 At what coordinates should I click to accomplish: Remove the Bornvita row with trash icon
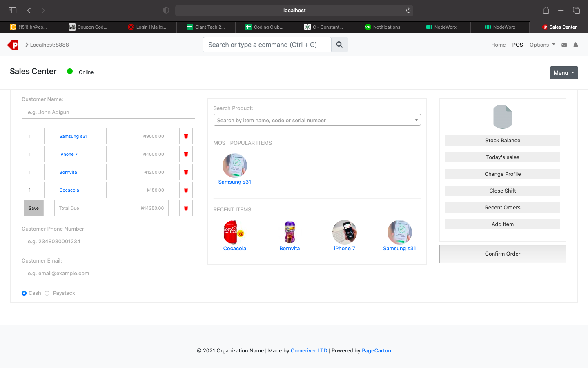pyautogui.click(x=186, y=172)
